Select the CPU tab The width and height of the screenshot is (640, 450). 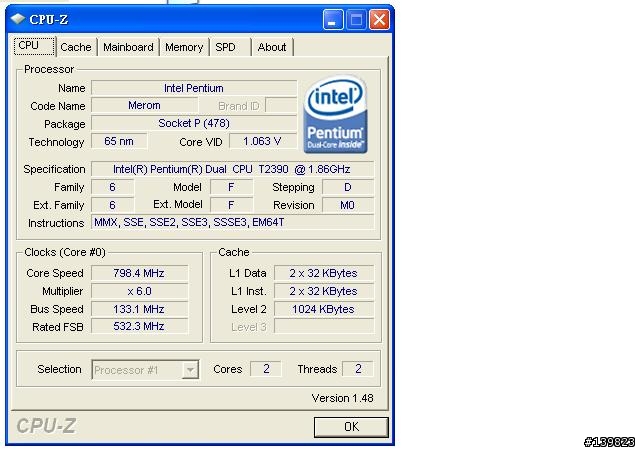(x=34, y=46)
